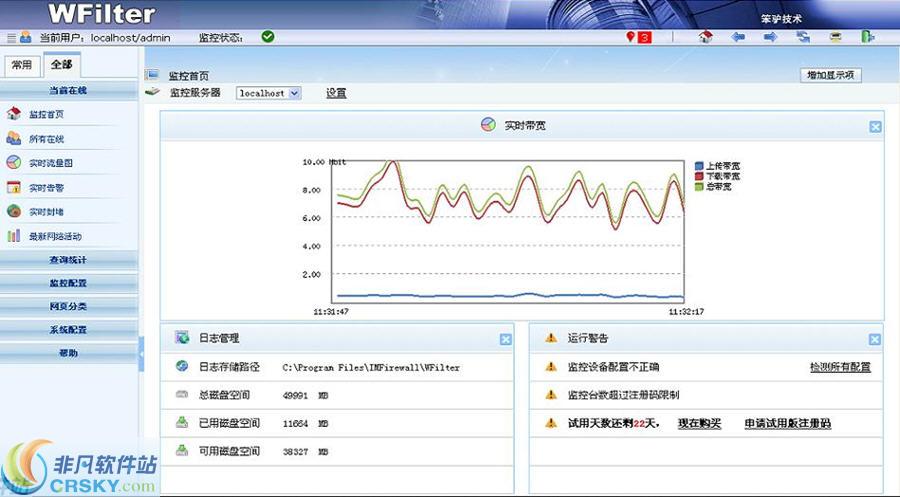Click the warning icon beside 监控设备配置不正确
Image resolution: width=900 pixels, height=497 pixels.
tap(551, 366)
